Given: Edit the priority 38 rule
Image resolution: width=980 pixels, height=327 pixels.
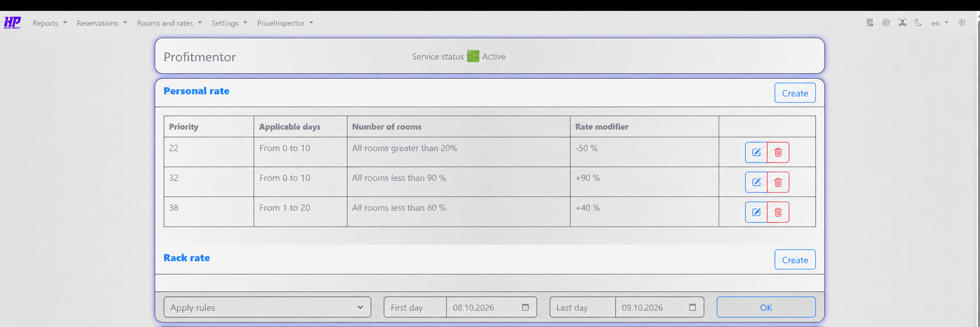Looking at the screenshot, I should pyautogui.click(x=756, y=212).
